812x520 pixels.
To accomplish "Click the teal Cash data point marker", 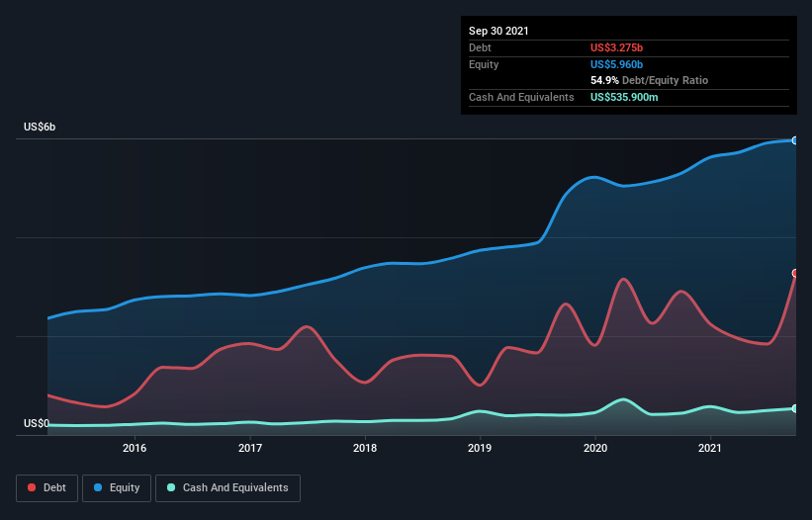I will 795,408.
